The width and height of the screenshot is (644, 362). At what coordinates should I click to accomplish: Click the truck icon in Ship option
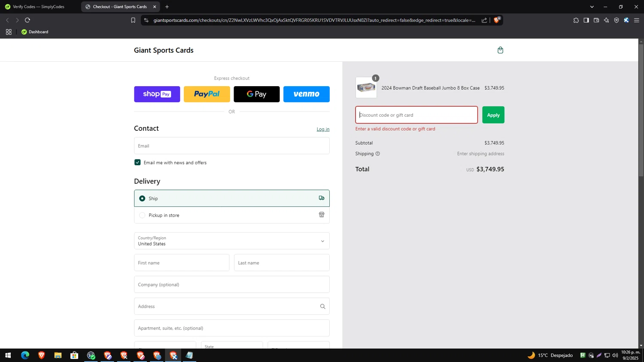click(322, 198)
